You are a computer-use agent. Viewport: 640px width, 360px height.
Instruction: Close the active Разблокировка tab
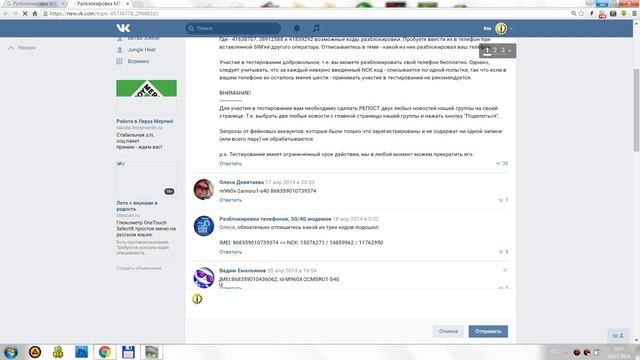(x=128, y=4)
